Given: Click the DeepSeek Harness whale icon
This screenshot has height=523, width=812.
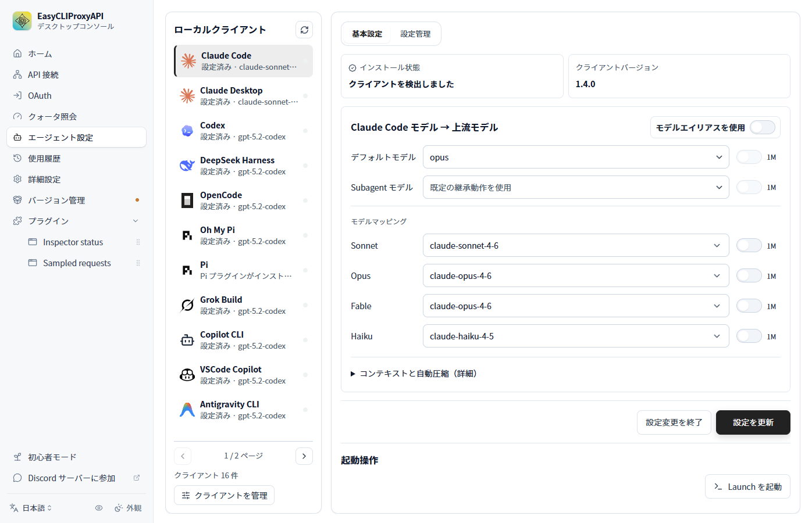Looking at the screenshot, I should [187, 166].
